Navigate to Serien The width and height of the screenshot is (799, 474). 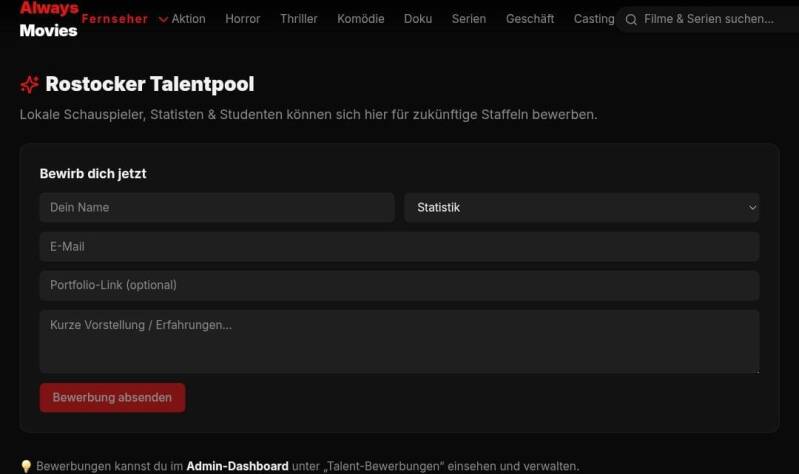[469, 19]
